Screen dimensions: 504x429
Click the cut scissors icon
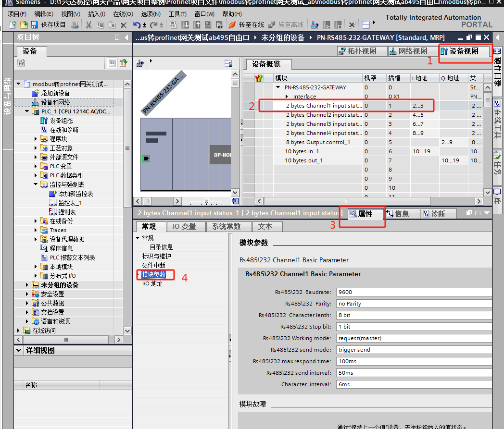pyautogui.click(x=89, y=25)
